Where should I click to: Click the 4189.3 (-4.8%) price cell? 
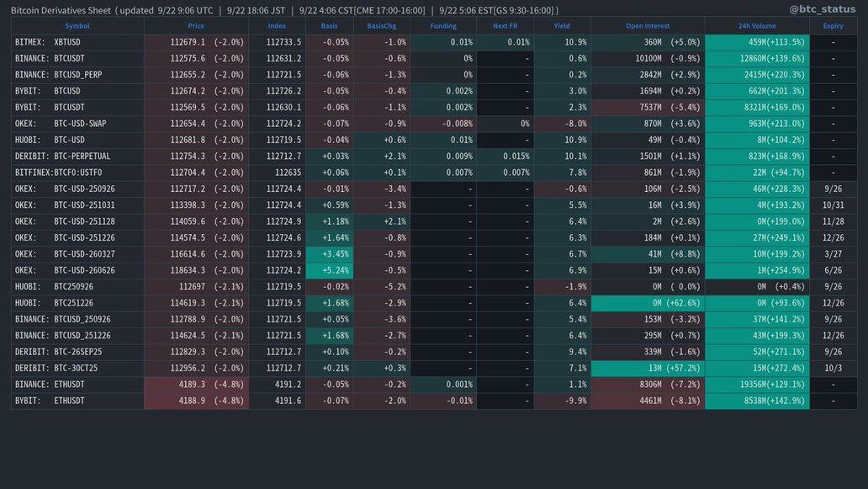click(196, 385)
